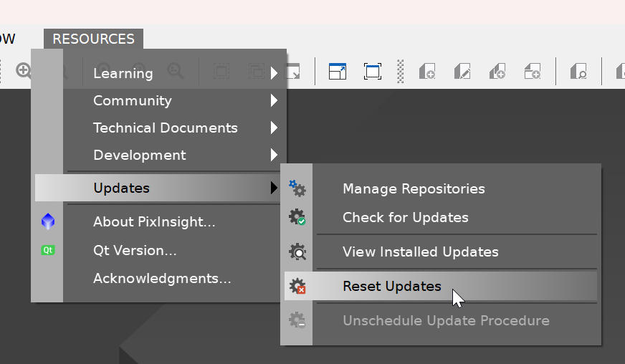
Task: Click the dotted toolbar grip handle
Action: pyautogui.click(x=401, y=72)
